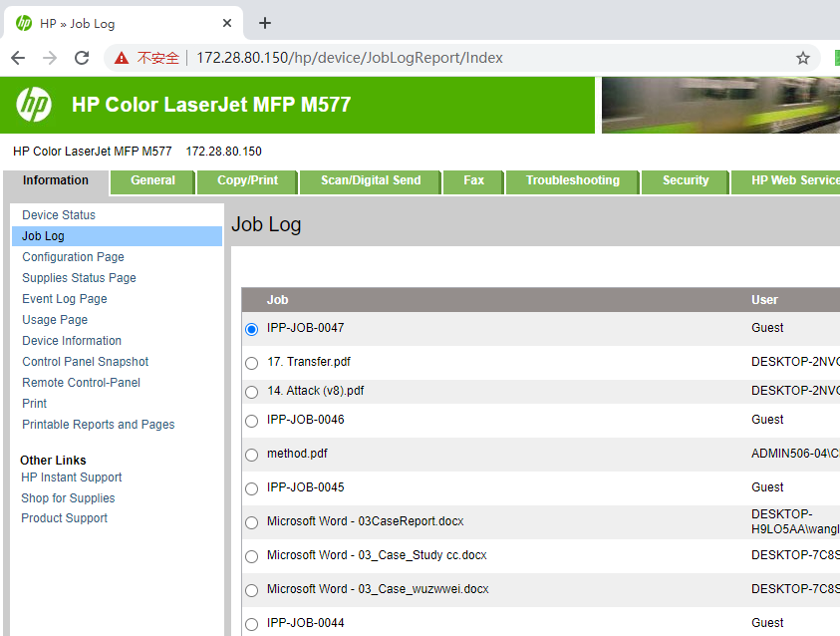Click the browser back arrow
Screen dimensions: 840x636
[x=17, y=58]
